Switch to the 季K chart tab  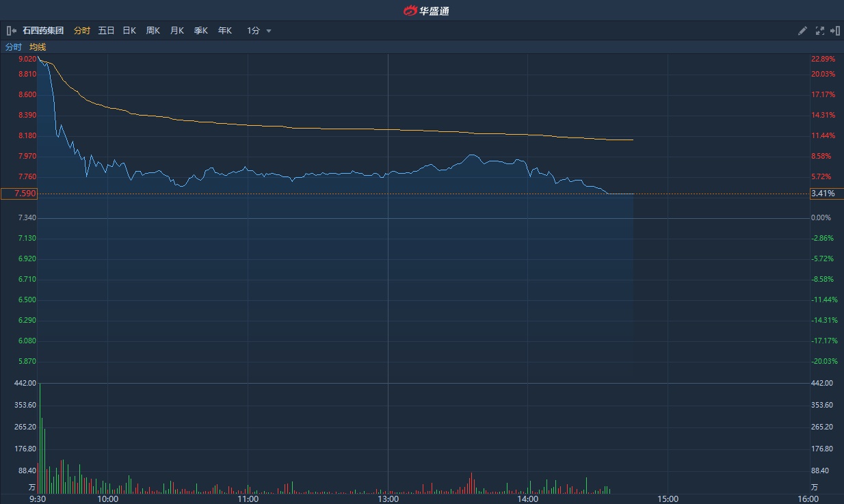pos(201,31)
